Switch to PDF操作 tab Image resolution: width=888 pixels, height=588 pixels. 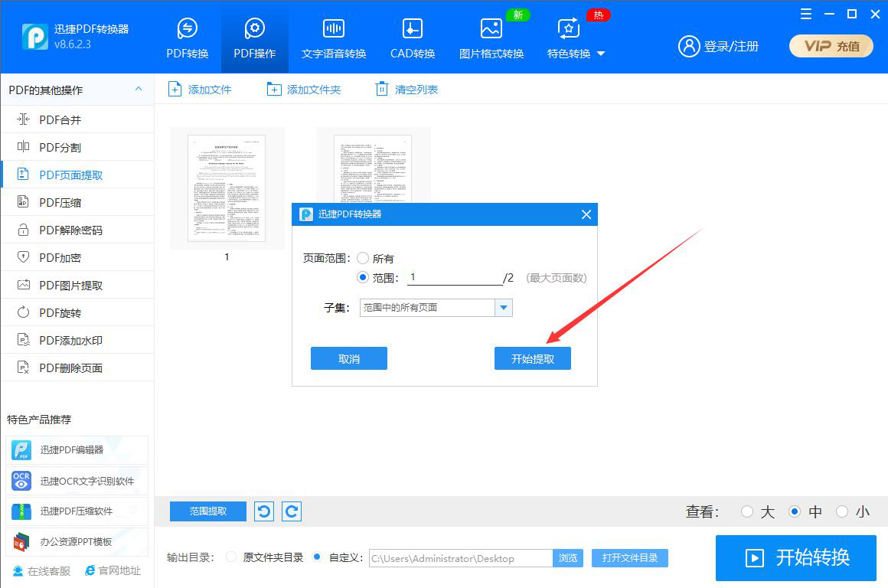point(254,38)
